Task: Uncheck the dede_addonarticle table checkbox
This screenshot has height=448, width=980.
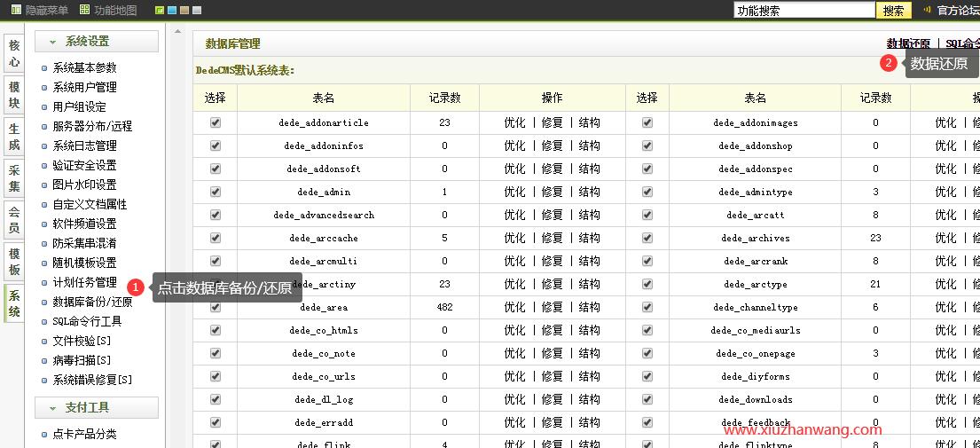Action: 216,122
